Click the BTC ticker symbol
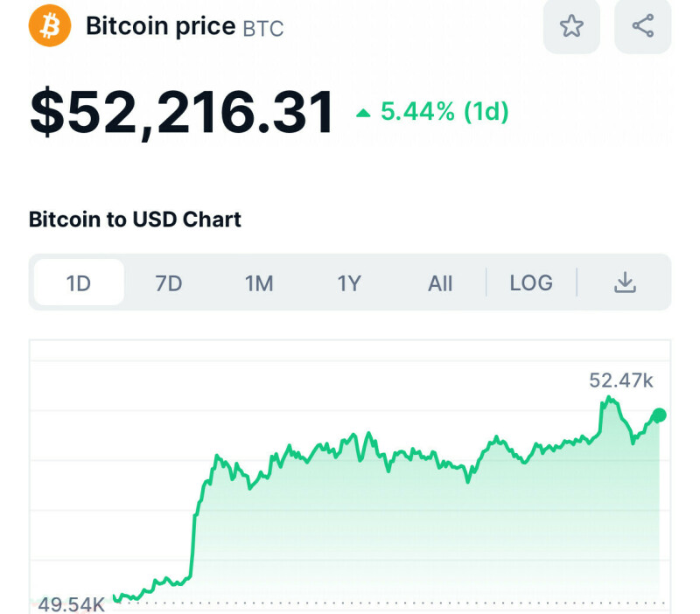The image size is (700, 614). [x=263, y=28]
